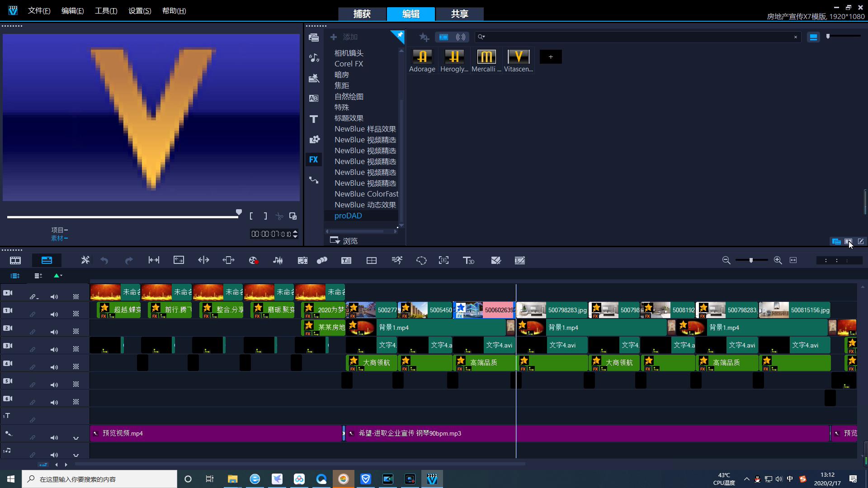Open the Path/Tracking library icon
Viewport: 868px width, 488px height.
(314, 180)
